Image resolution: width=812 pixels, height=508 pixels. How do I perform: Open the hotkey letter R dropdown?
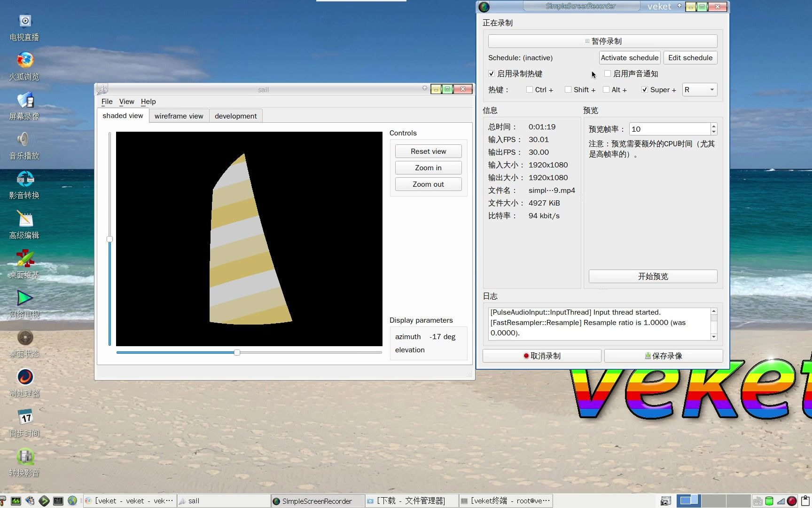pyautogui.click(x=700, y=90)
